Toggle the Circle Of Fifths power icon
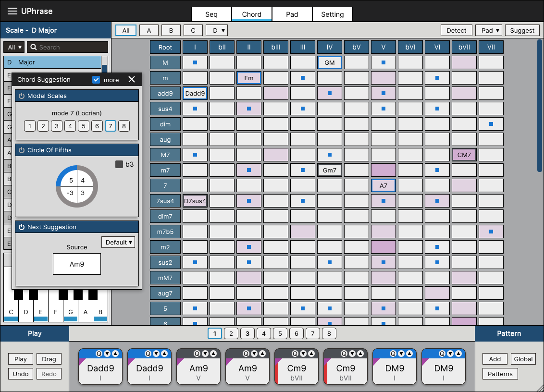The width and height of the screenshot is (544, 392). [x=22, y=150]
